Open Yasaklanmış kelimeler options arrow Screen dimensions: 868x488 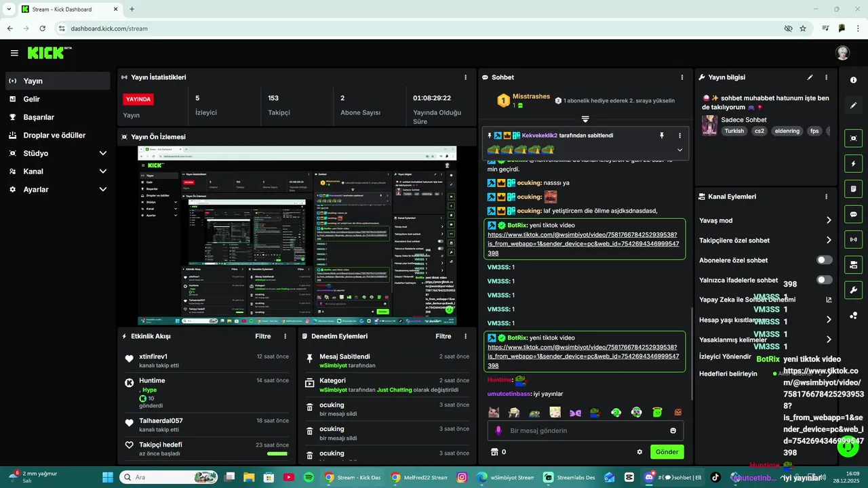coord(829,340)
